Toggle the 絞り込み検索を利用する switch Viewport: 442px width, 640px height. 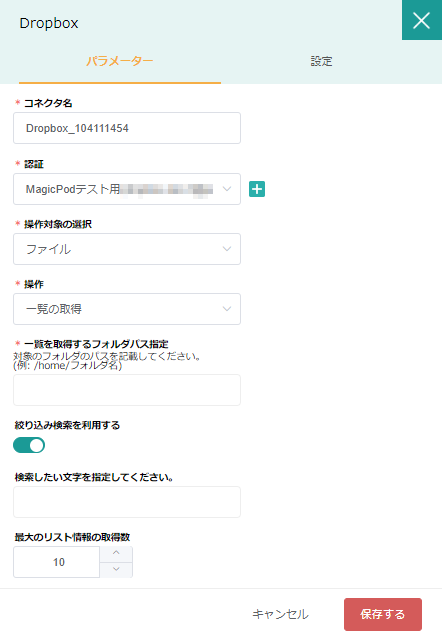click(x=29, y=445)
